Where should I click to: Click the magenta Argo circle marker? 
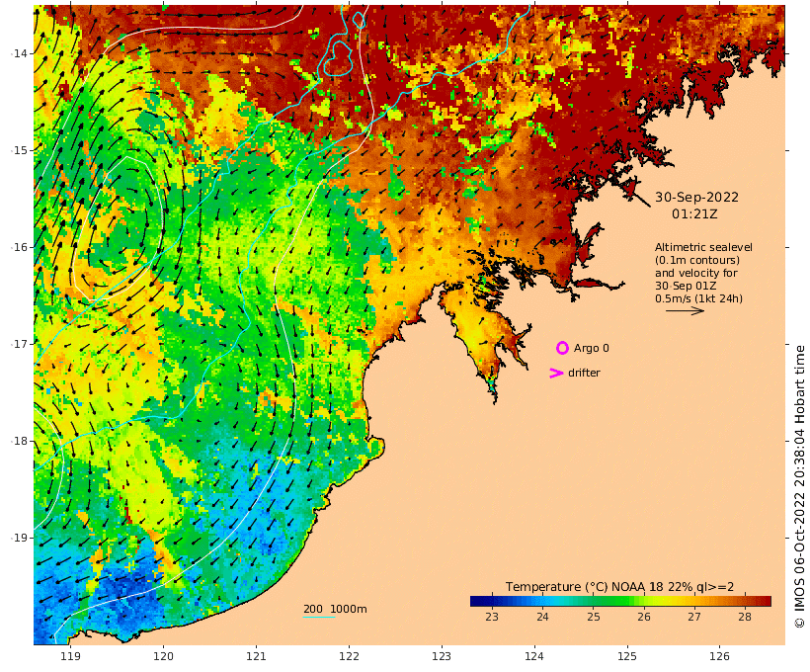coord(562,348)
